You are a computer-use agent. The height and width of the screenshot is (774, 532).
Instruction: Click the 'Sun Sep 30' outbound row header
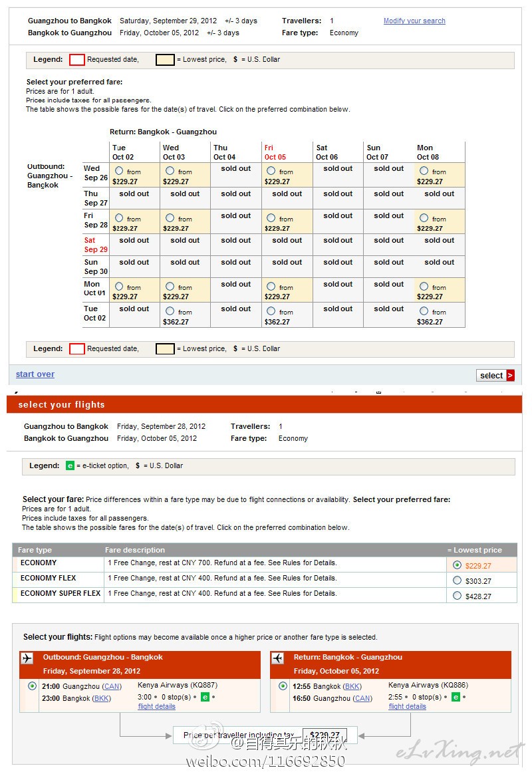(96, 267)
